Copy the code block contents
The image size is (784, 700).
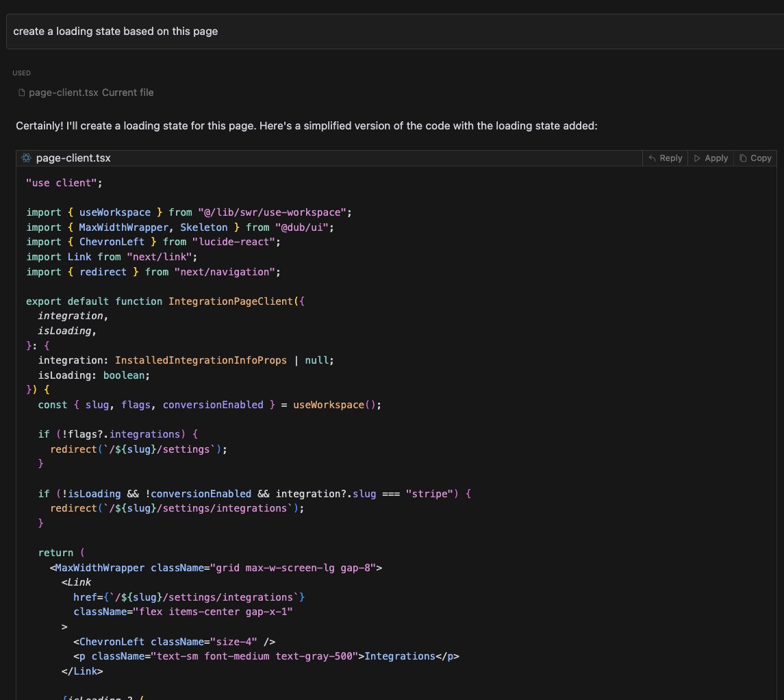[755, 158]
